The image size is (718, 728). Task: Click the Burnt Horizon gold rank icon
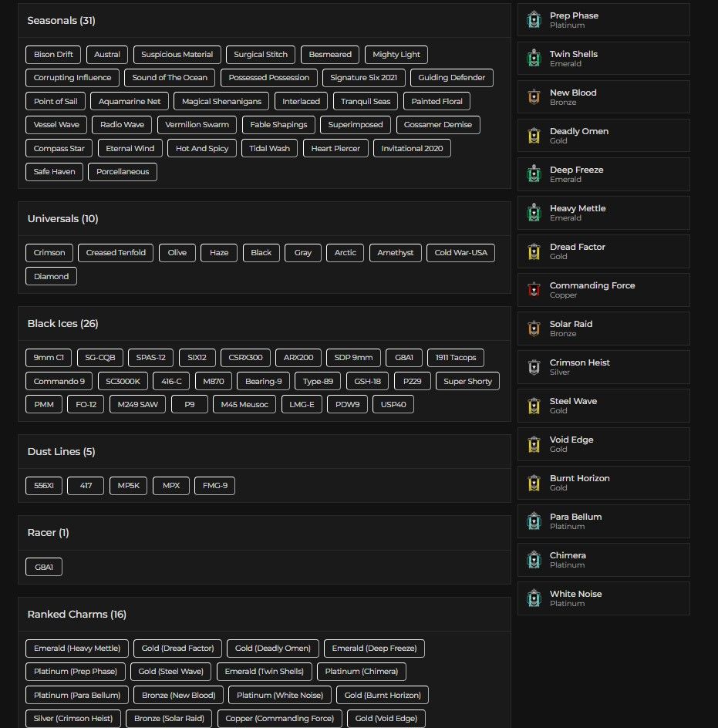[x=534, y=483]
